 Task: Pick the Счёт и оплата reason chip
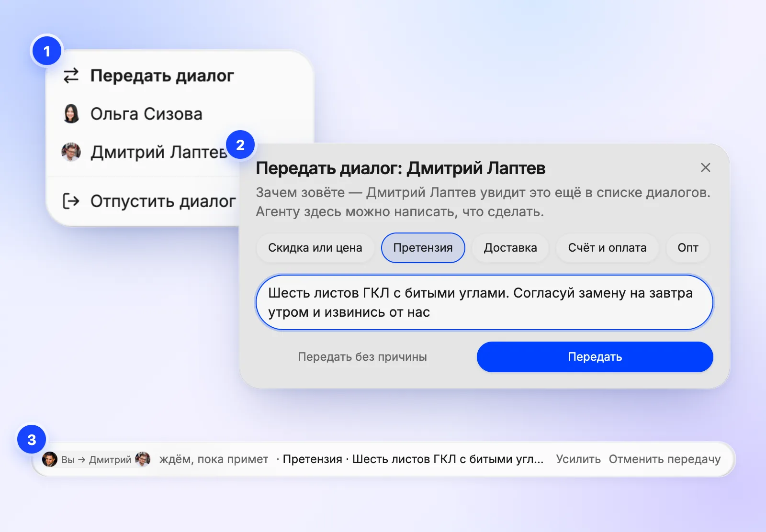pos(607,248)
